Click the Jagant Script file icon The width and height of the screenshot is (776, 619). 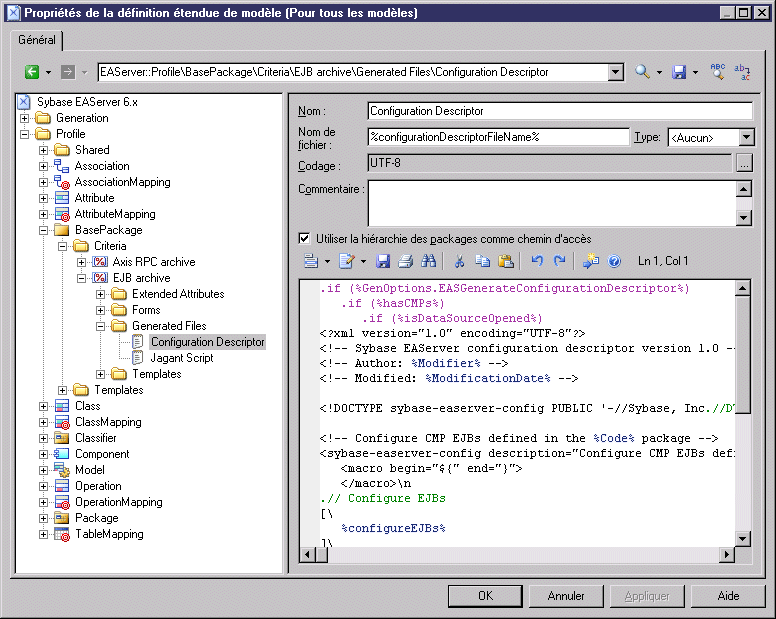coord(138,358)
